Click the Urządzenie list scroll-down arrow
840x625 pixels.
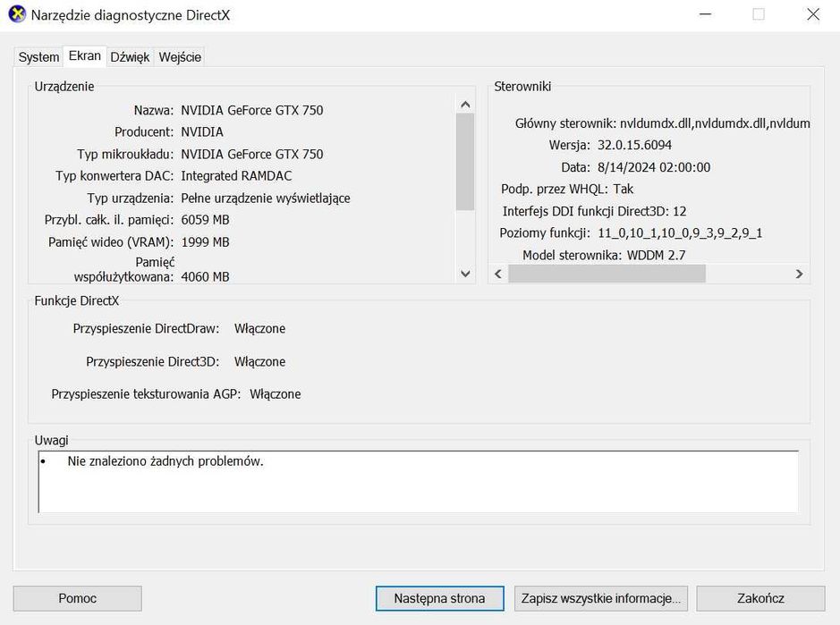[465, 274]
